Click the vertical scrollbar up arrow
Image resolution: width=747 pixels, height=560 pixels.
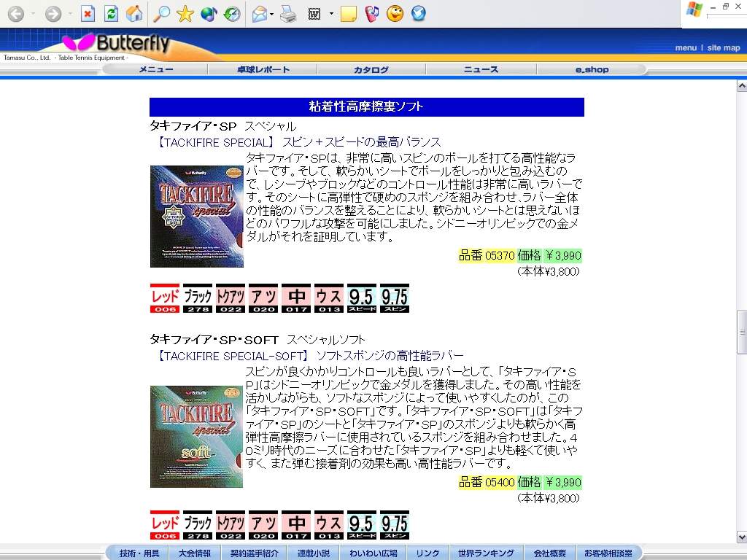coord(742,86)
